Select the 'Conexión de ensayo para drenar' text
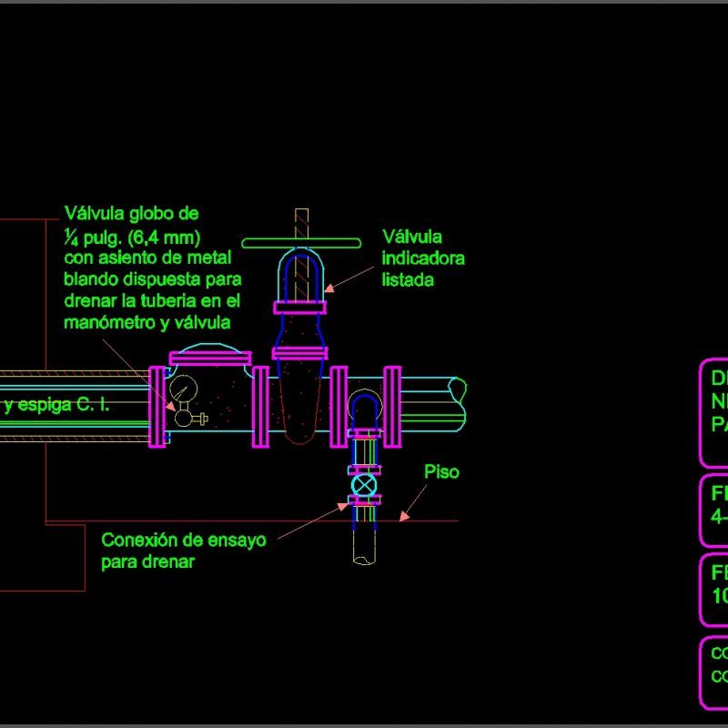Screen dimensions: 728x728 182,546
